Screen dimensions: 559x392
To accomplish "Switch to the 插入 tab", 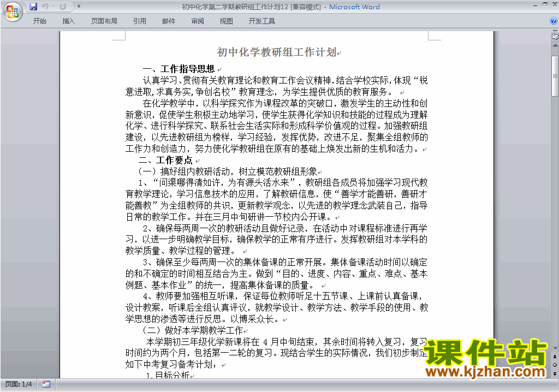I will pos(68,21).
